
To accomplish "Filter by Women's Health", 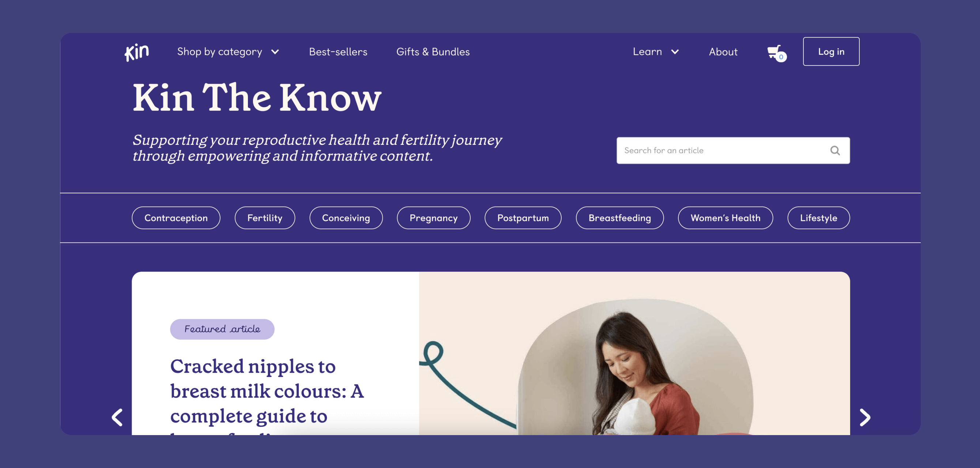I will [x=725, y=218].
